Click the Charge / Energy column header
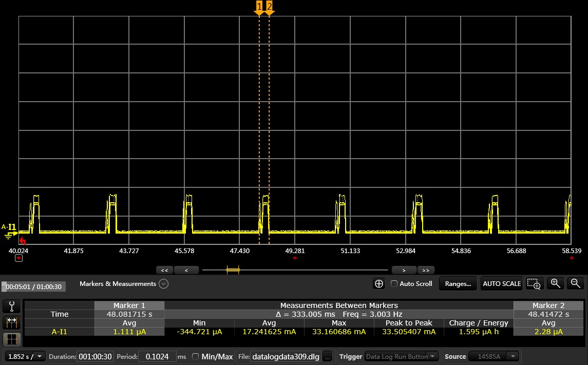Viewport: 588px width, 365px height. point(479,323)
